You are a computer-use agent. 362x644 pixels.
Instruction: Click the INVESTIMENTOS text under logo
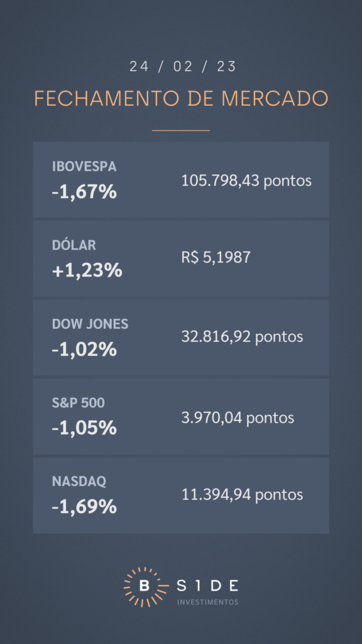coord(207,602)
